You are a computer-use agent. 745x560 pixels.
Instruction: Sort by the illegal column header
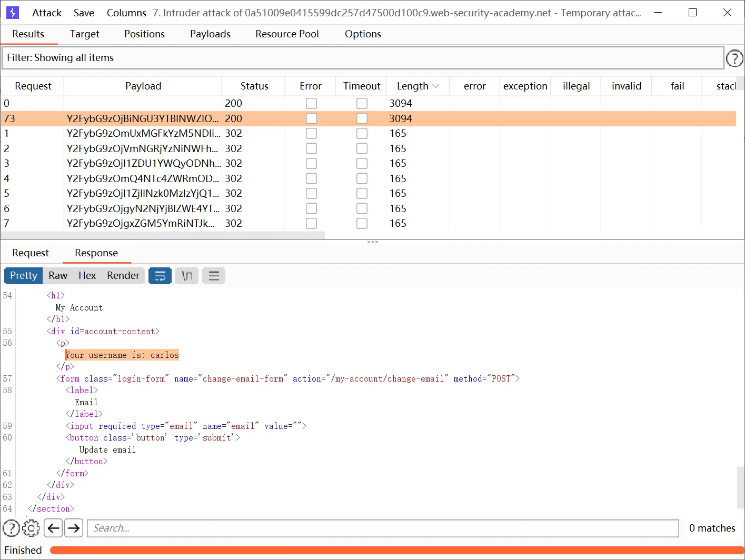click(576, 86)
